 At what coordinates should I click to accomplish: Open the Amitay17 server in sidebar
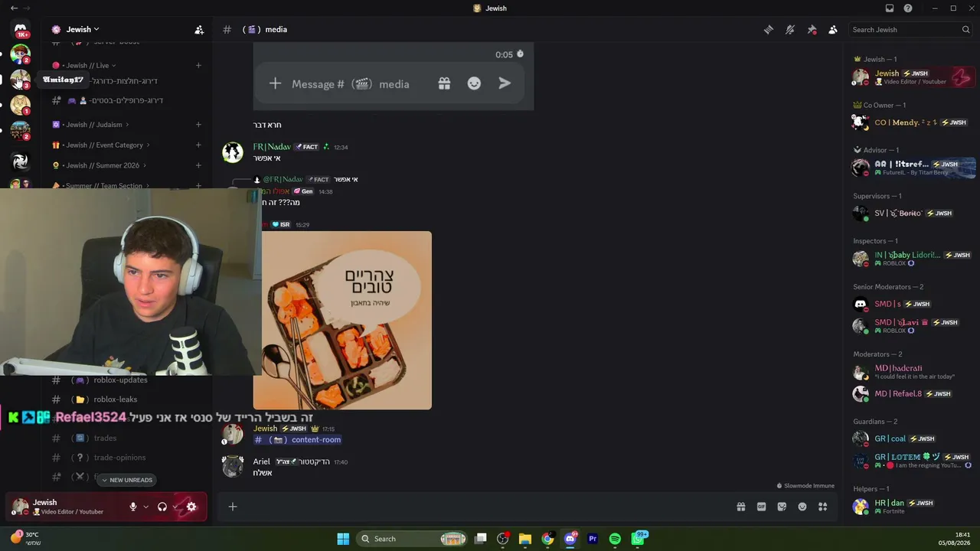[21, 79]
